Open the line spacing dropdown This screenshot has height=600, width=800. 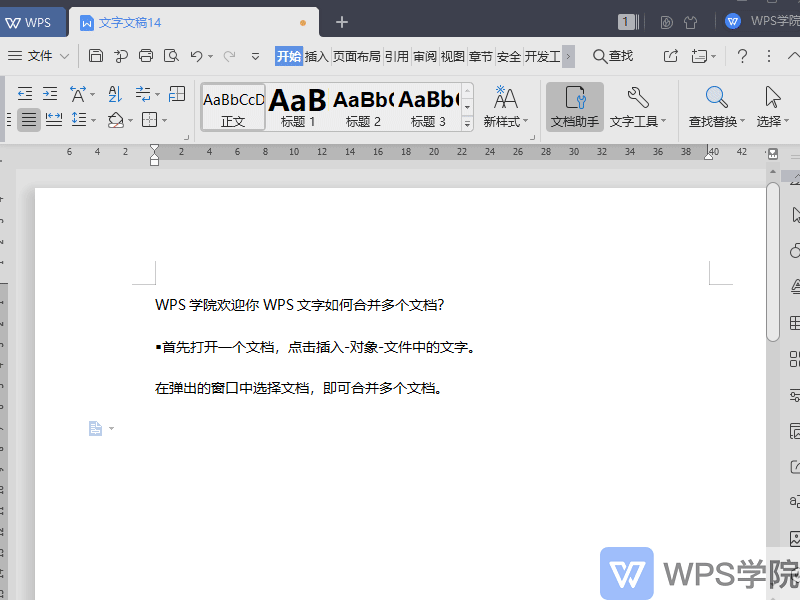[x=82, y=120]
